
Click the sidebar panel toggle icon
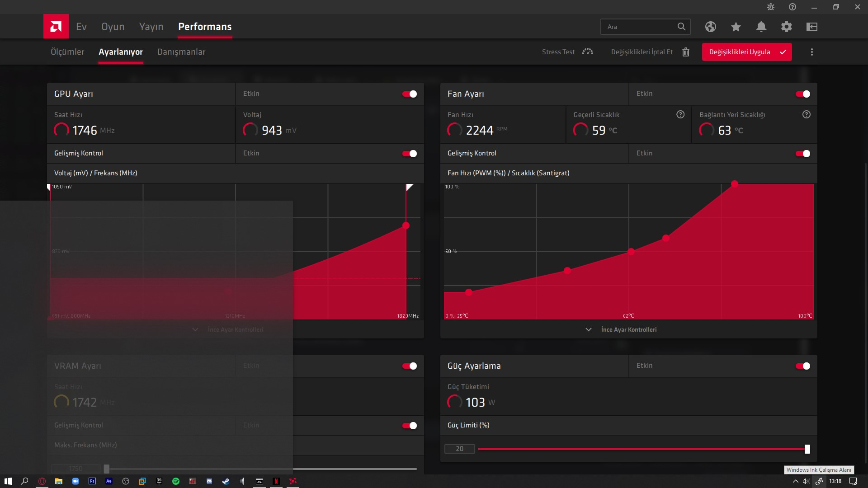pos(811,27)
